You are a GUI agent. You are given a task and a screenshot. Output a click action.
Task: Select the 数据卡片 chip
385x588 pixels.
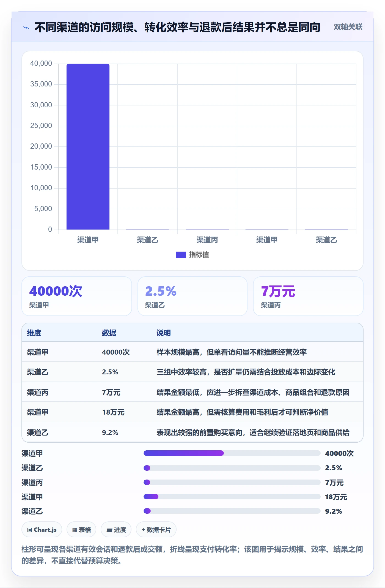click(156, 530)
